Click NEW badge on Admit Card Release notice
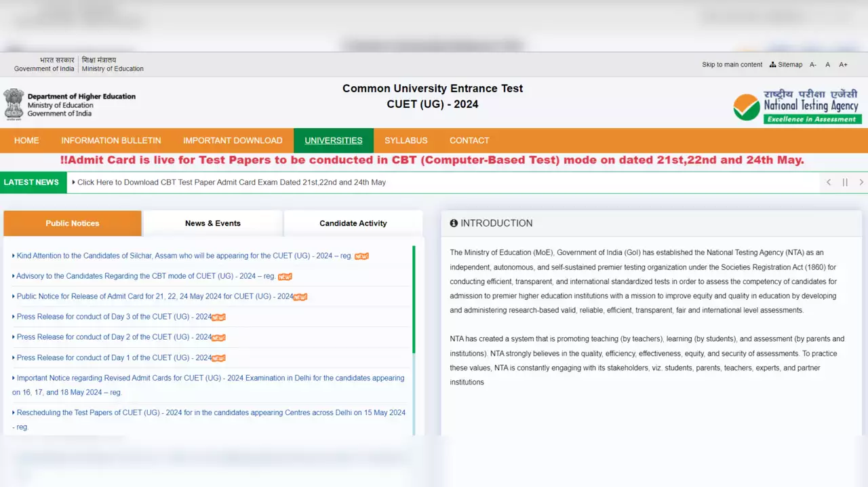This screenshot has width=868, height=487. pos(300,297)
